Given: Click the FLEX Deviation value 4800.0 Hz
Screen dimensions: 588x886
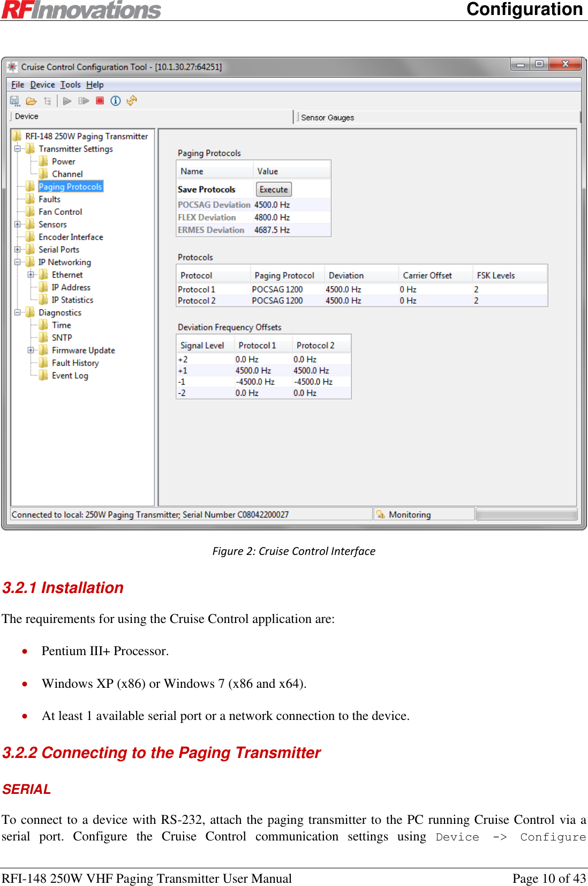Looking at the screenshot, I should pyautogui.click(x=272, y=217).
